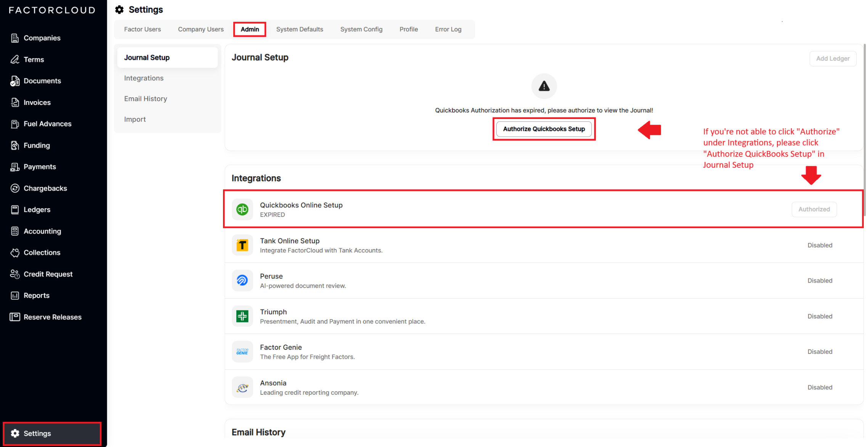Click the Factor Genie logo icon
868x447 pixels.
tap(242, 352)
